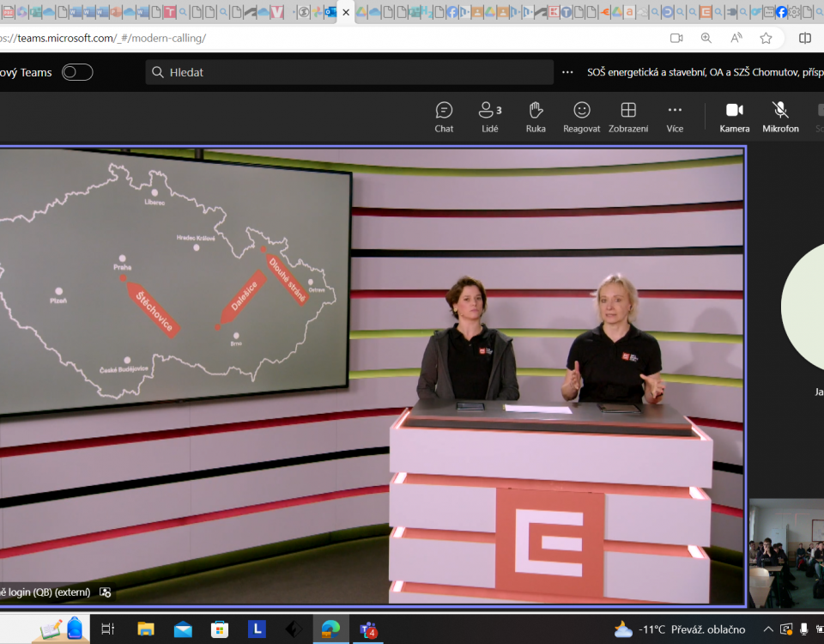The height and width of the screenshot is (644, 824).
Task: Unmute using the Mikrofon button
Action: pyautogui.click(x=780, y=118)
